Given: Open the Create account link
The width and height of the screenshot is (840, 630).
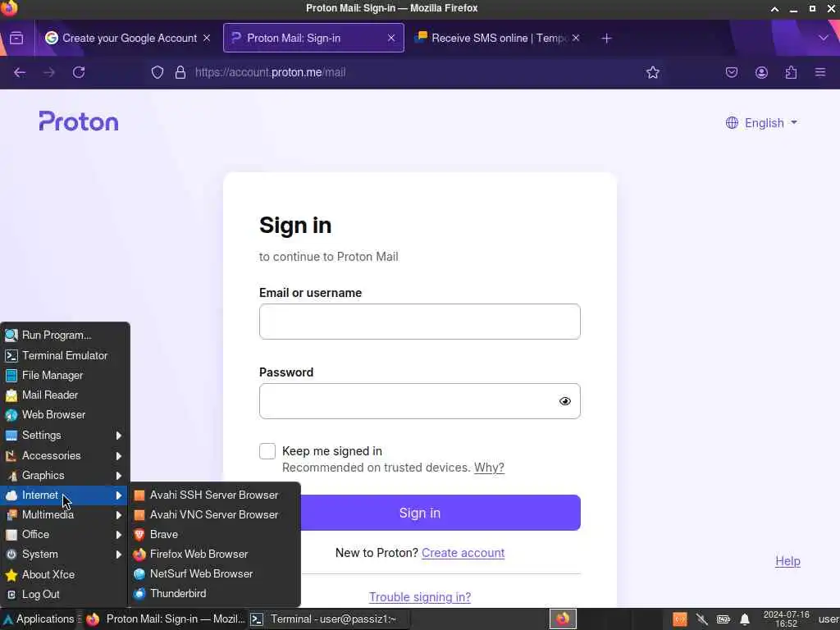Looking at the screenshot, I should tap(463, 553).
